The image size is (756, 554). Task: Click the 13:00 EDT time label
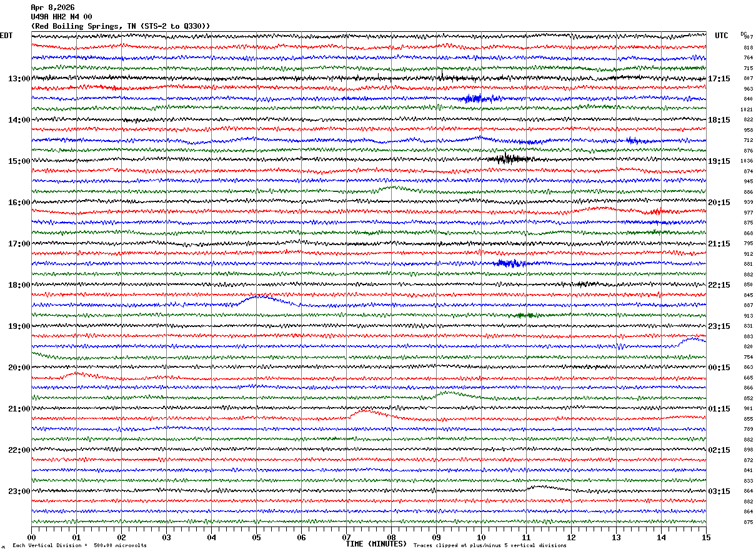coord(19,79)
